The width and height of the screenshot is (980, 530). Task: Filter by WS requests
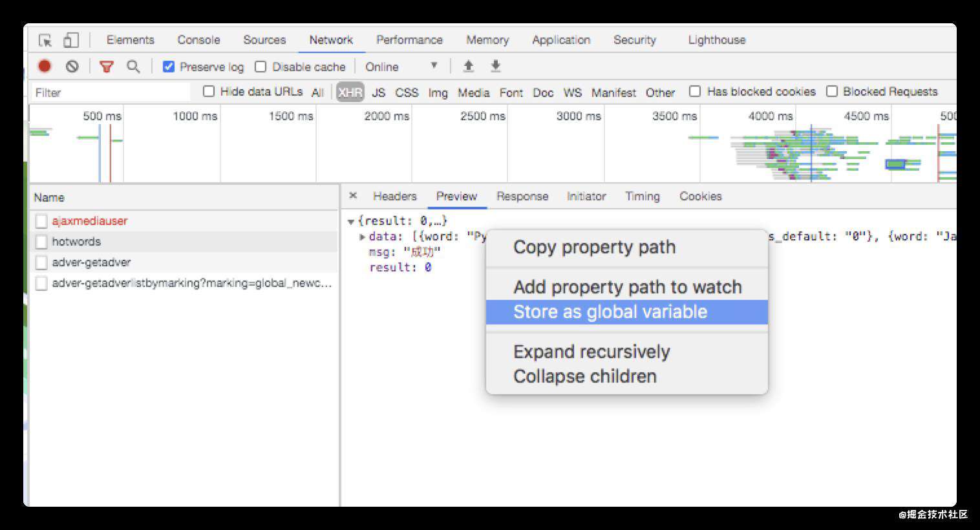click(x=573, y=92)
